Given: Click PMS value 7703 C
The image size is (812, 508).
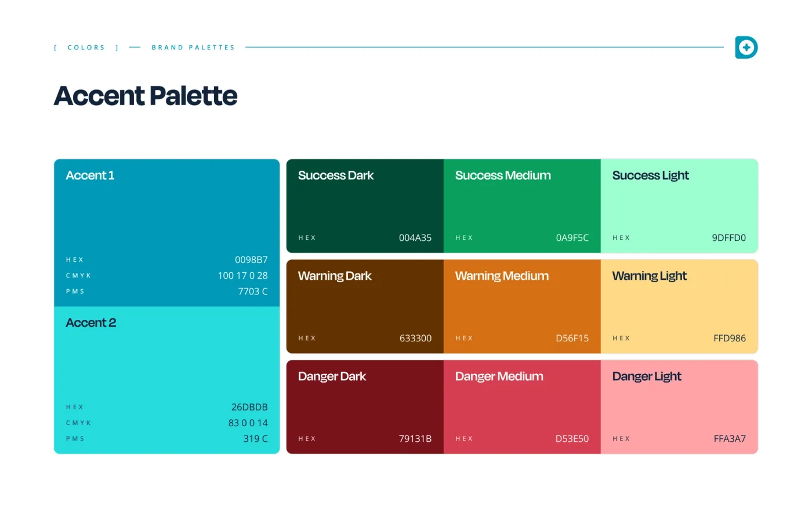Looking at the screenshot, I should click(x=253, y=291).
